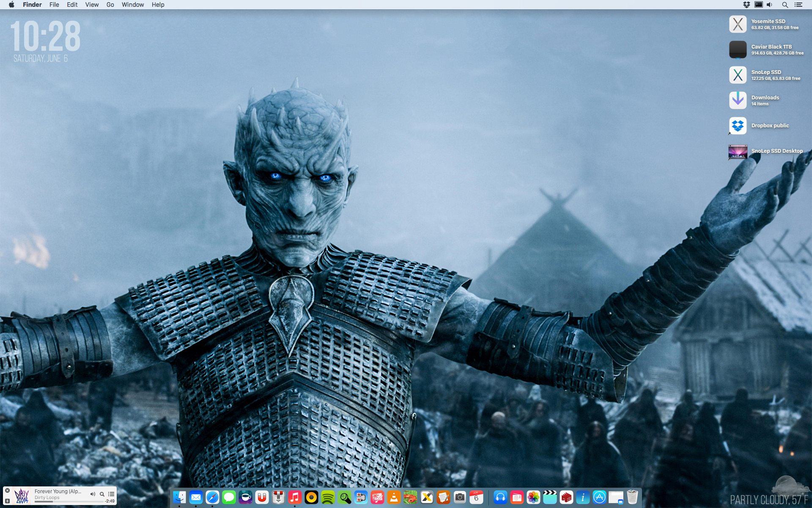Open the Edit menu
Viewport: 812px width, 508px height.
[72, 5]
